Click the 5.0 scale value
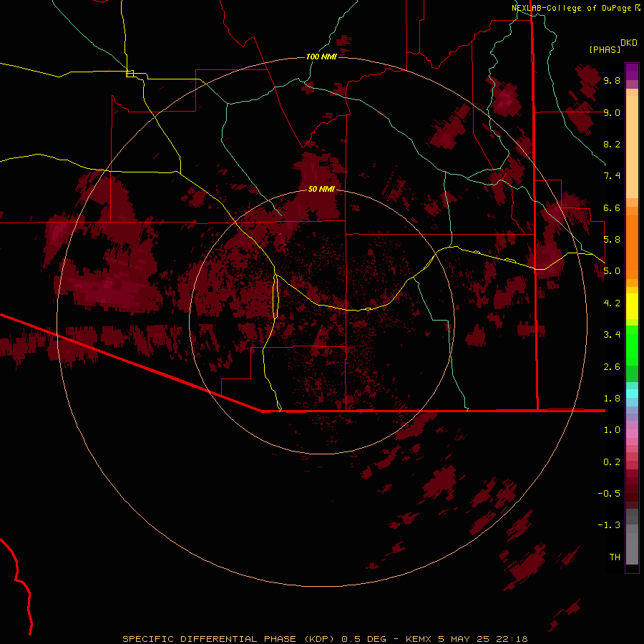 [612, 271]
